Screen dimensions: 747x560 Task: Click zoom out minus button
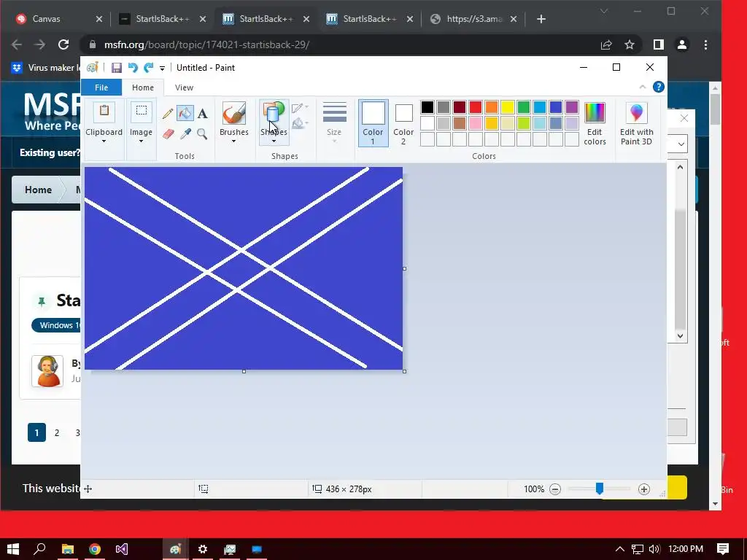555,489
